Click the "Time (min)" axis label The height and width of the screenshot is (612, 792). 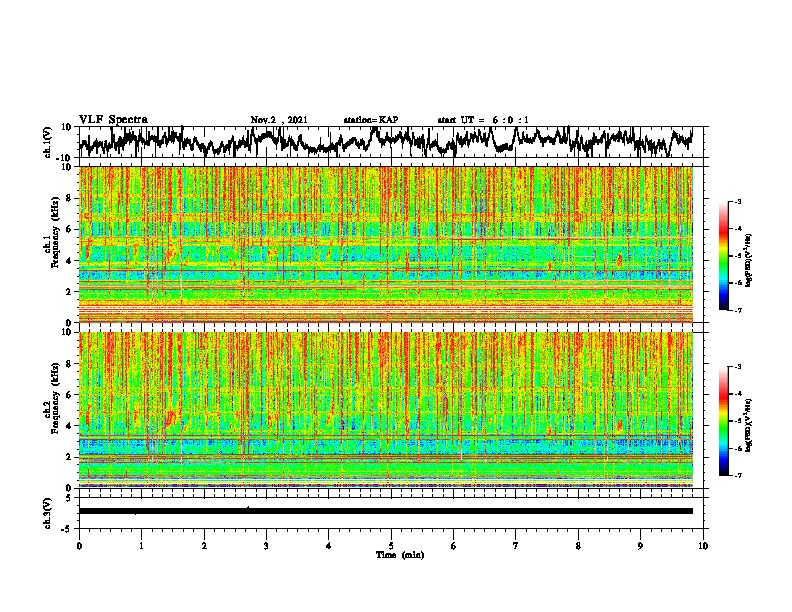pyautogui.click(x=400, y=555)
